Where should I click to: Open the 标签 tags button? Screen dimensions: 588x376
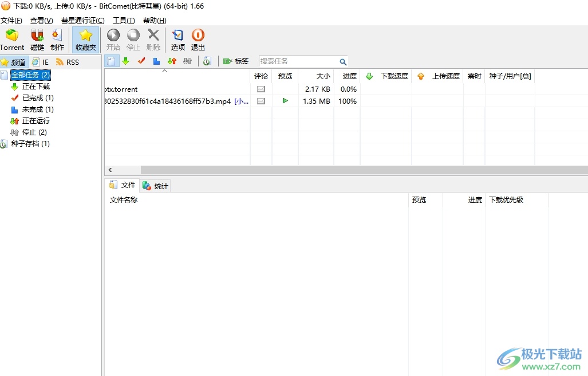click(x=236, y=61)
